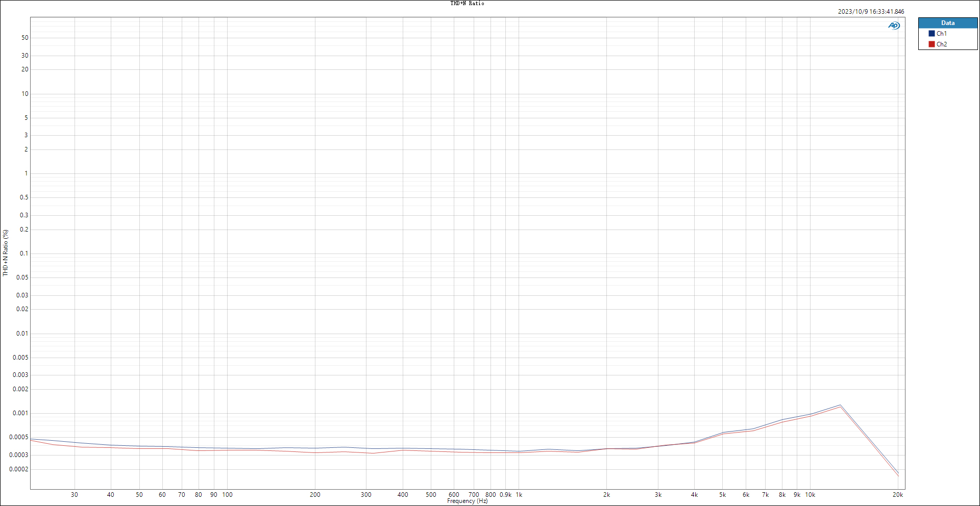
Task: Click the 1 tick label on the vertical axis
Action: tap(27, 173)
